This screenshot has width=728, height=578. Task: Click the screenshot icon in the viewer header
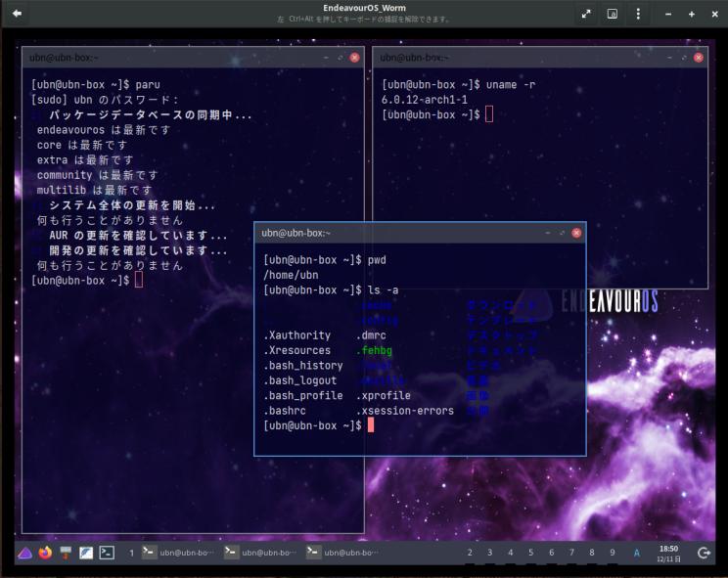tap(613, 14)
